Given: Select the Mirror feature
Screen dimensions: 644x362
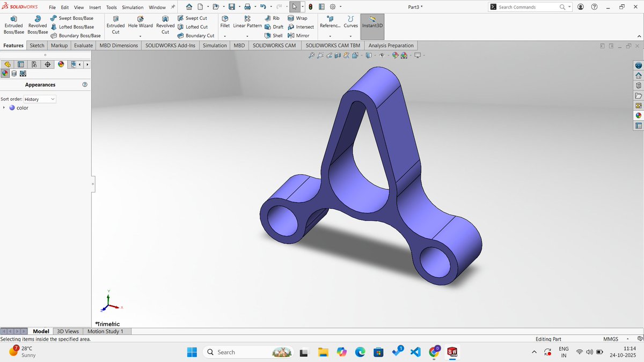Looking at the screenshot, I should 298,35.
